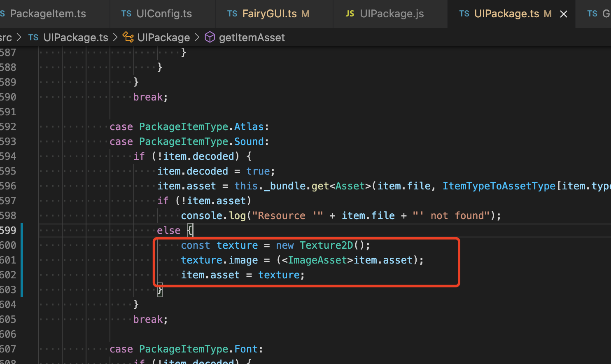Screen dimensions: 611x364
Task: Select line number 594 in the gutter
Action: [x=8, y=156]
